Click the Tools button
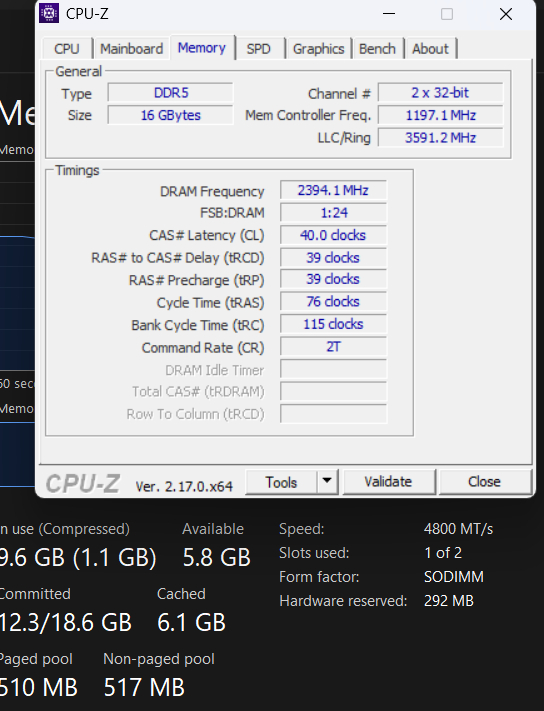This screenshot has height=711, width=544. (x=281, y=482)
